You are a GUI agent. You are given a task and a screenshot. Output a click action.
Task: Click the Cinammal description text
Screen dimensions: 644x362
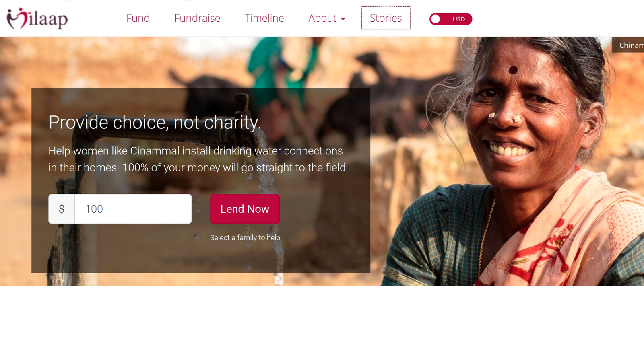coord(198,159)
